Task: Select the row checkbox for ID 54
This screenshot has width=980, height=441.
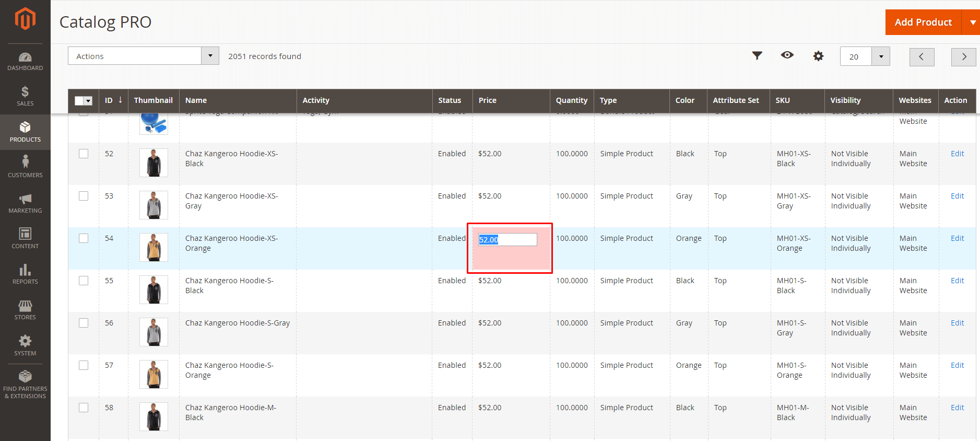Action: point(84,238)
